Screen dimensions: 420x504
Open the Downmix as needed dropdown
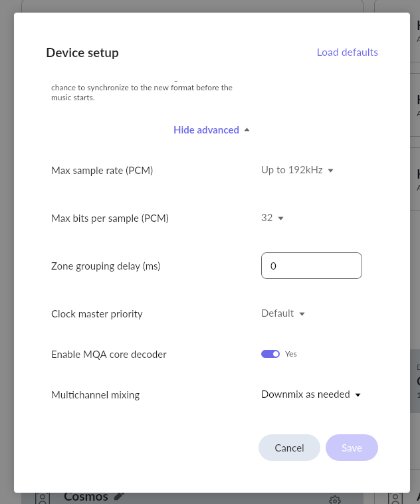click(x=310, y=394)
